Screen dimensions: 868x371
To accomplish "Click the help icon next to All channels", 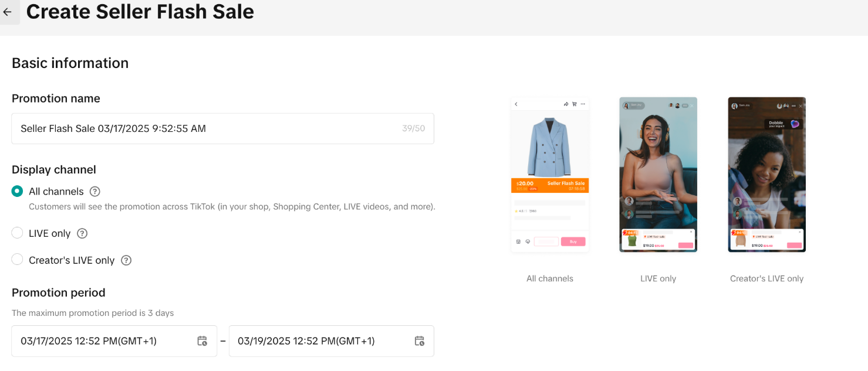I will click(94, 192).
